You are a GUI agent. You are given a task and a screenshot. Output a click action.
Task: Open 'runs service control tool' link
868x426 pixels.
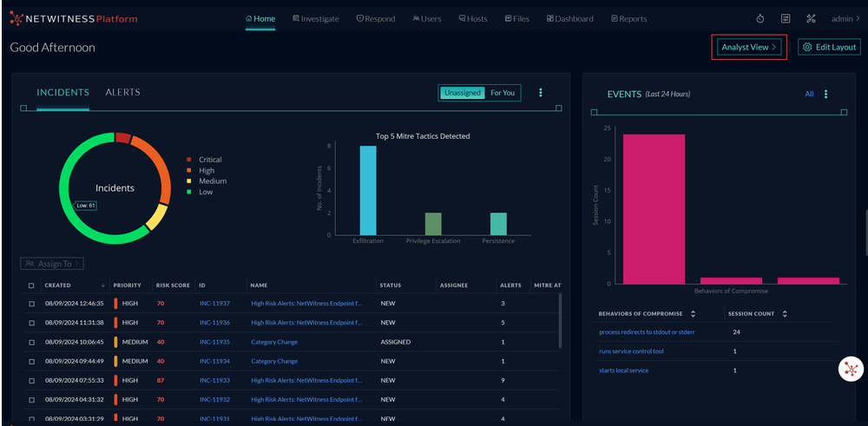point(631,351)
